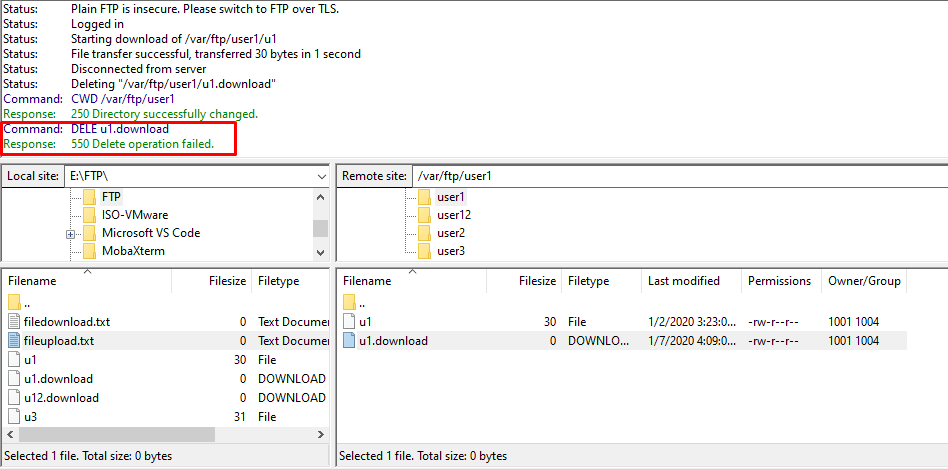948x469 pixels.
Task: Select user12 folder in remote tree
Action: coord(454,215)
